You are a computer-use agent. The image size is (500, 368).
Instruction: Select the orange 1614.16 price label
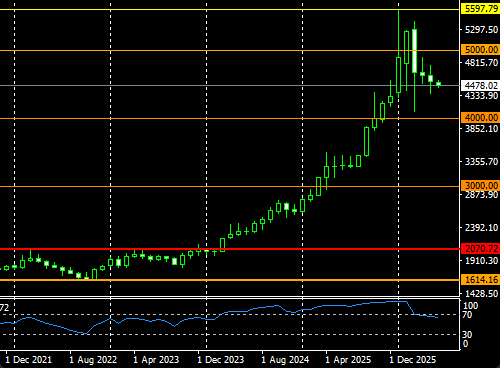[480, 279]
